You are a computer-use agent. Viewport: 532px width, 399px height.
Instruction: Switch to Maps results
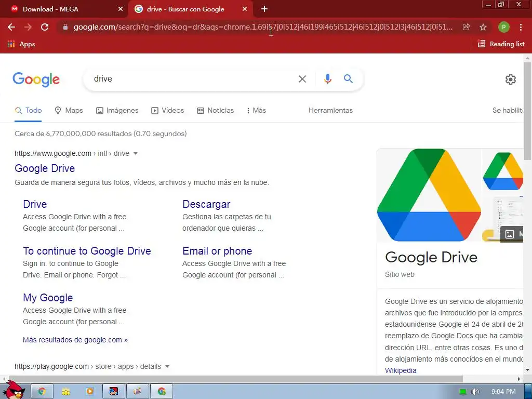tap(69, 110)
